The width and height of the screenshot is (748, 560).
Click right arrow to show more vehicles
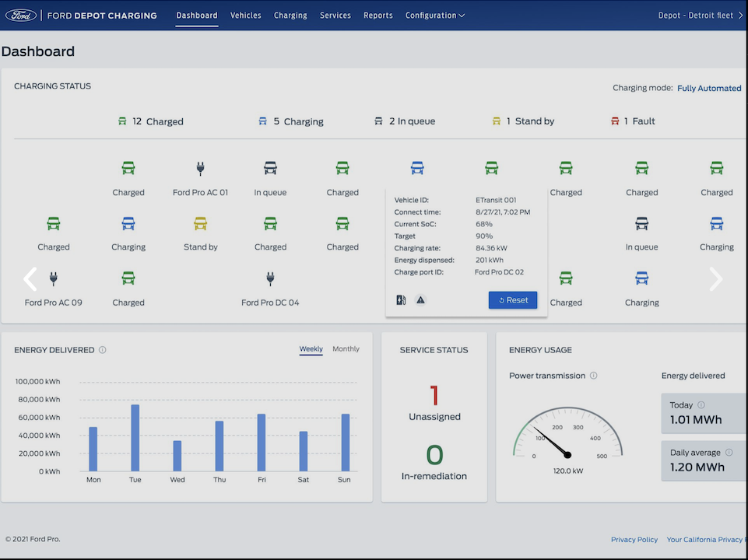(715, 278)
